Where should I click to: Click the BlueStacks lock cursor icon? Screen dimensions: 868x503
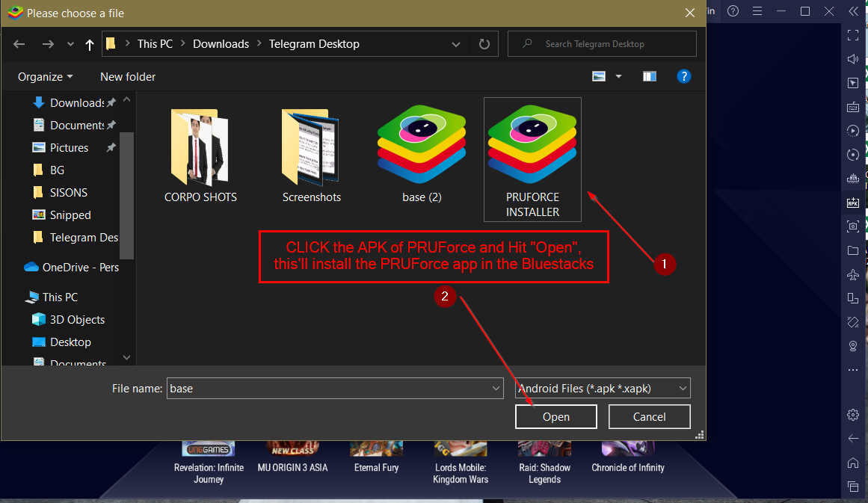point(853,82)
